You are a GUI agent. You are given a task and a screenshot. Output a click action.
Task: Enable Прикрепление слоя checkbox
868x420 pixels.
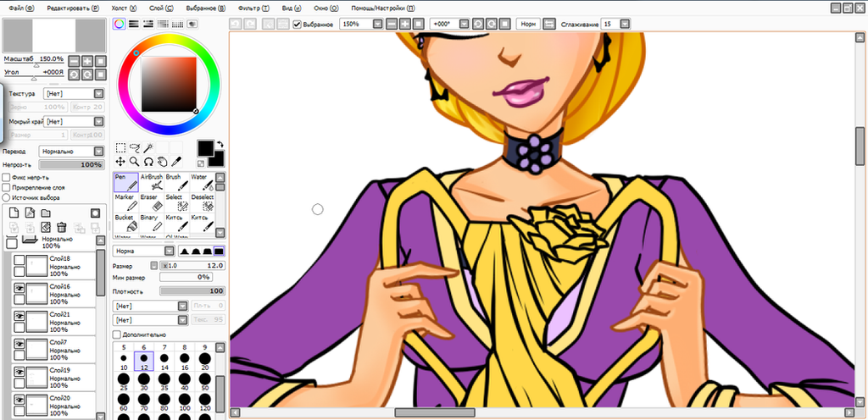(x=6, y=187)
